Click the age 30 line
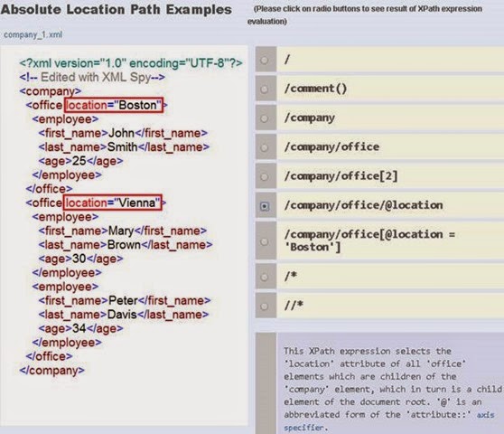 80,259
